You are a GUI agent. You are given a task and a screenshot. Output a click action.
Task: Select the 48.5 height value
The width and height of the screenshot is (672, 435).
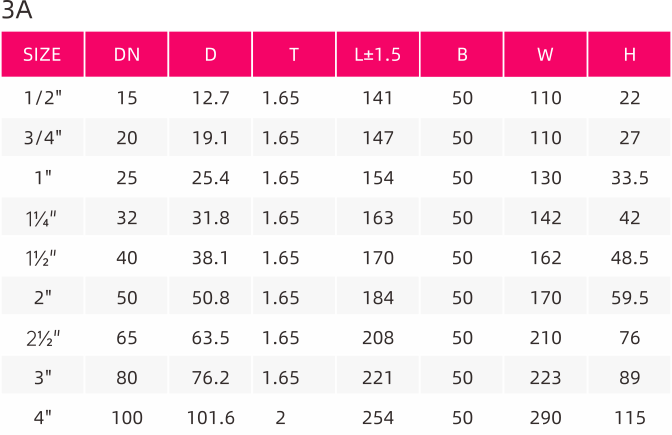[630, 258]
